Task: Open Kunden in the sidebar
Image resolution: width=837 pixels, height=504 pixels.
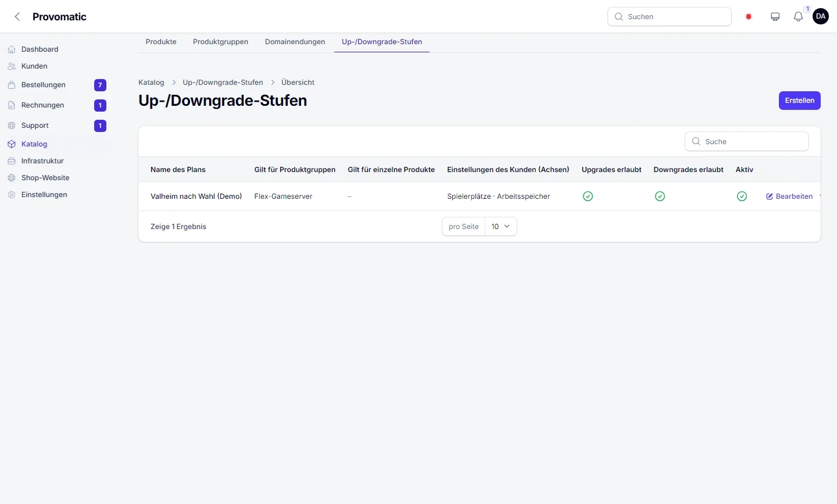Action: point(34,66)
